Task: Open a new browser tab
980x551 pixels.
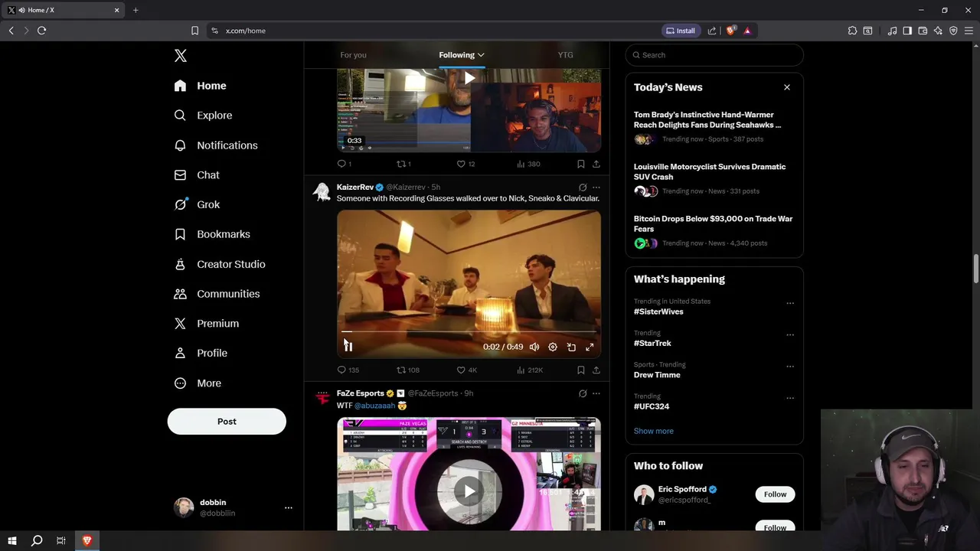Action: click(136, 10)
